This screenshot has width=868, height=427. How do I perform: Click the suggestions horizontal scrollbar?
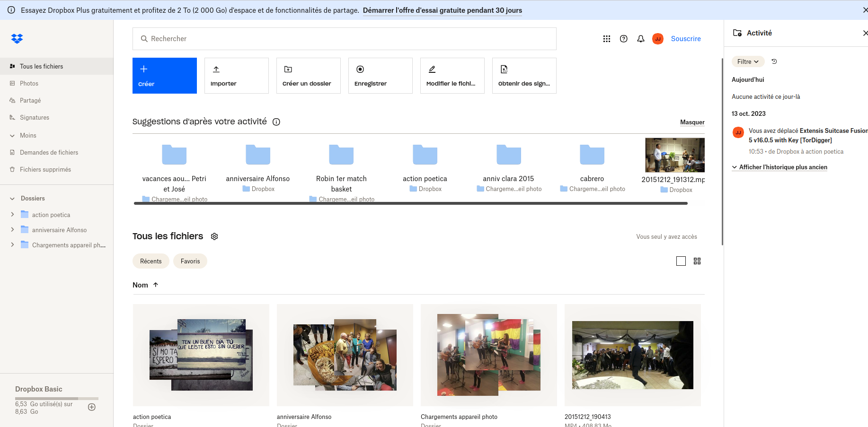411,203
